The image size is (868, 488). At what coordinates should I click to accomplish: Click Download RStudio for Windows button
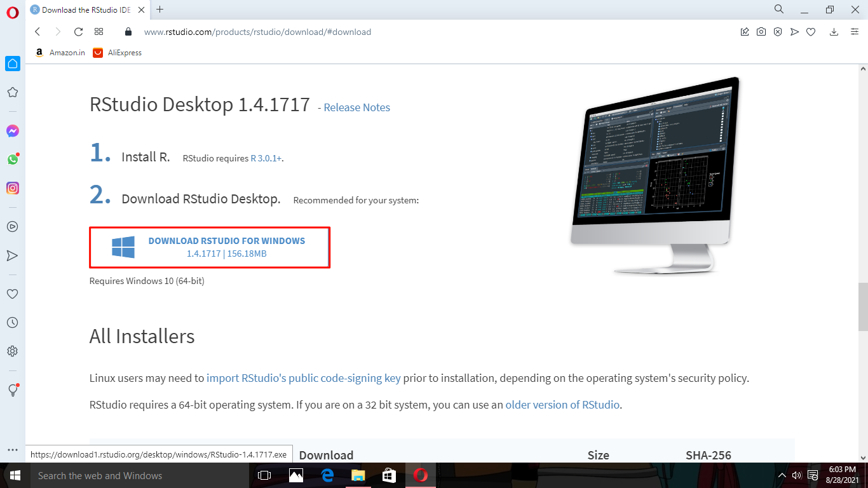(x=210, y=247)
